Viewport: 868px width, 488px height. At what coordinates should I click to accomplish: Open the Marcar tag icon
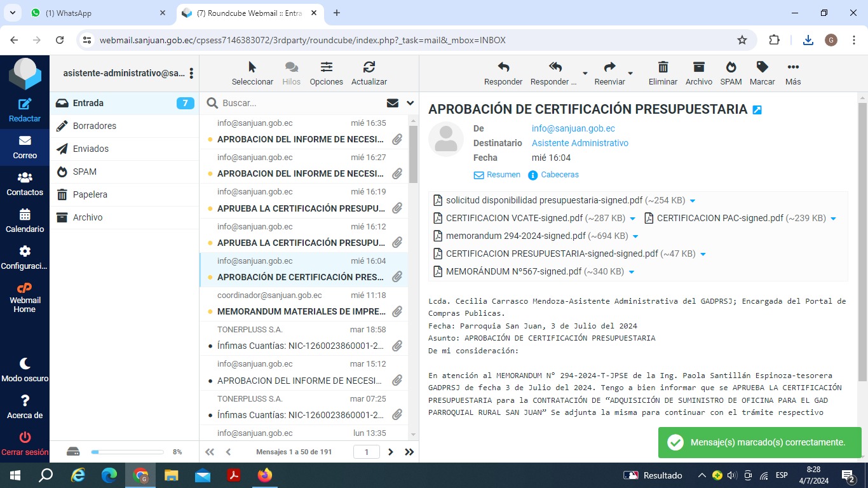coord(762,67)
